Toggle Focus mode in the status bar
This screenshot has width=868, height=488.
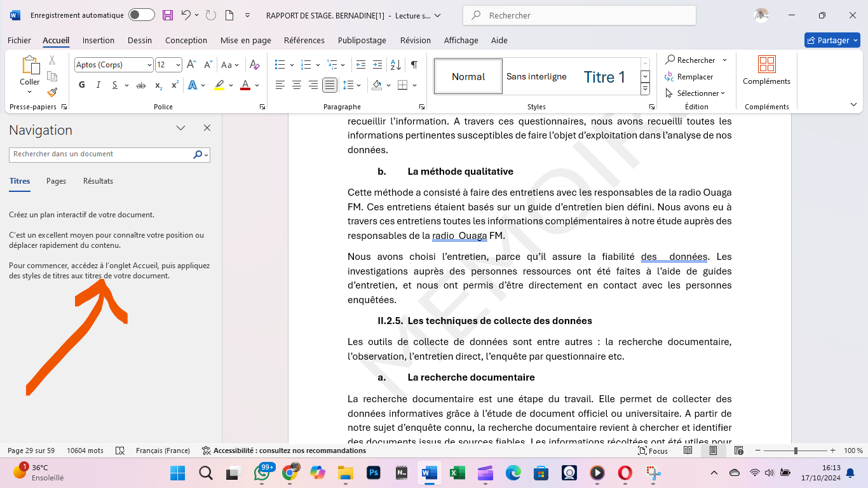(653, 451)
